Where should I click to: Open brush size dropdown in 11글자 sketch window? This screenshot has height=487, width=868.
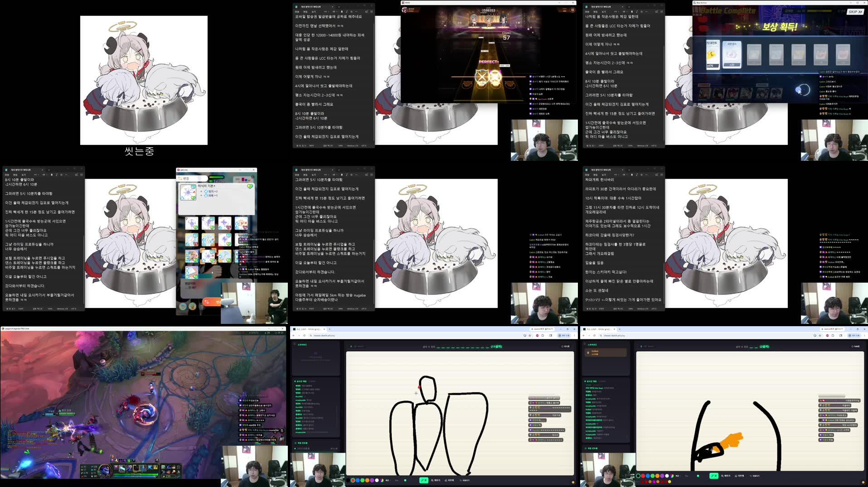(388, 480)
